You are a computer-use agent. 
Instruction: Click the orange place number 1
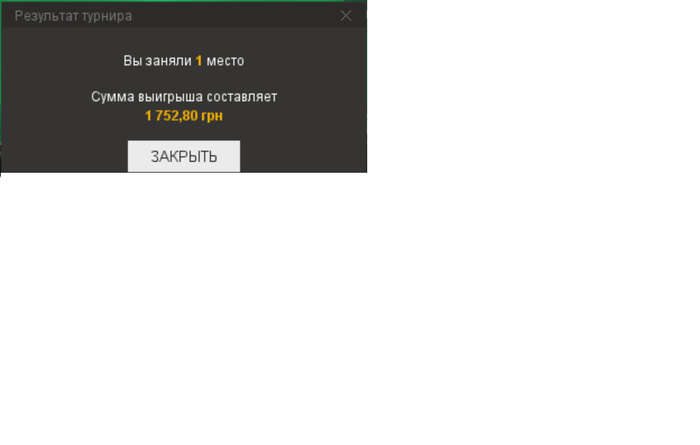(199, 61)
